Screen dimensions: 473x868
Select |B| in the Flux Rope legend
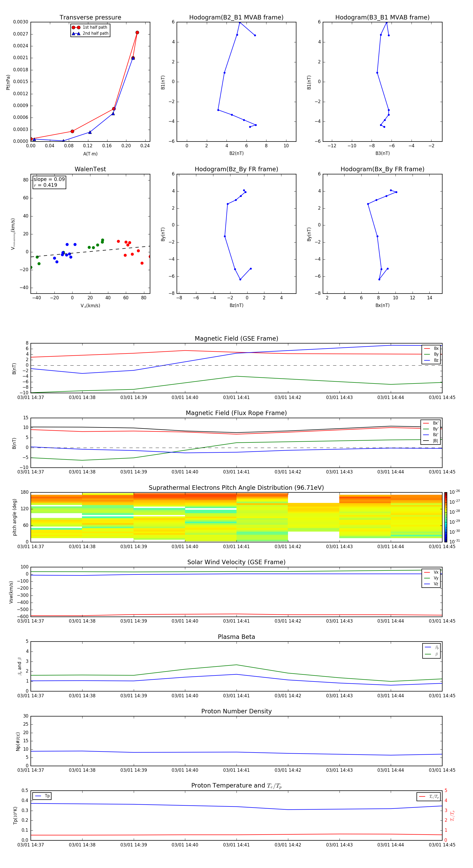pos(431,441)
